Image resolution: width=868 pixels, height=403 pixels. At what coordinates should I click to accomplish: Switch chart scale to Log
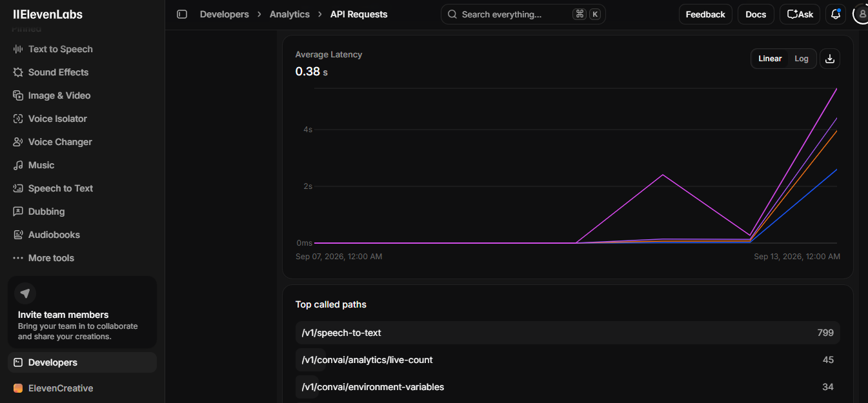click(x=802, y=59)
